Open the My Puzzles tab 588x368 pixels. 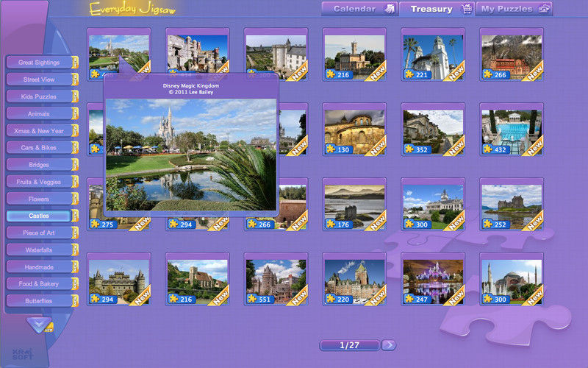point(514,9)
